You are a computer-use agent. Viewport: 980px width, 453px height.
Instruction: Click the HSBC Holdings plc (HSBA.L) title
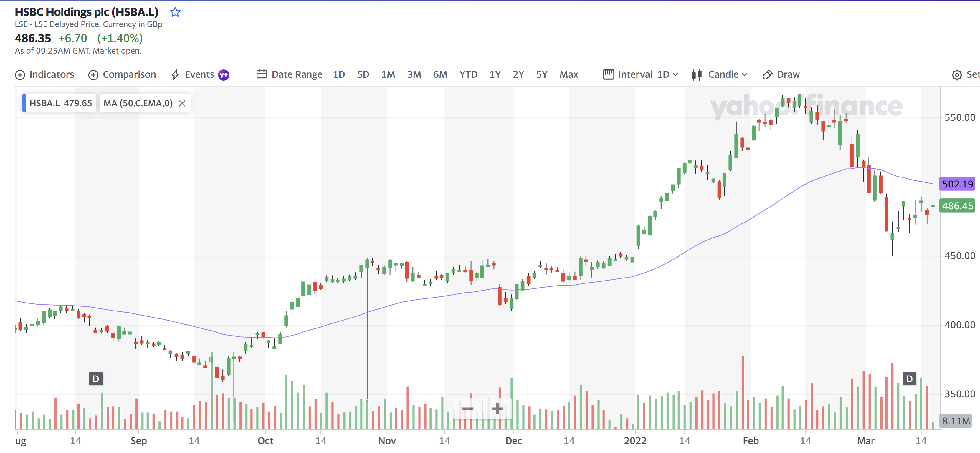87,12
